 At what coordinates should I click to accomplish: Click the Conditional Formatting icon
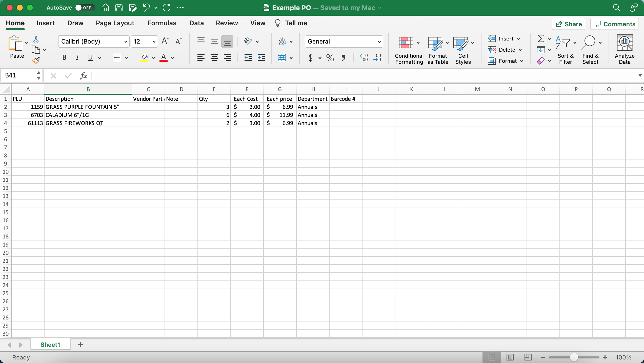[x=406, y=43]
